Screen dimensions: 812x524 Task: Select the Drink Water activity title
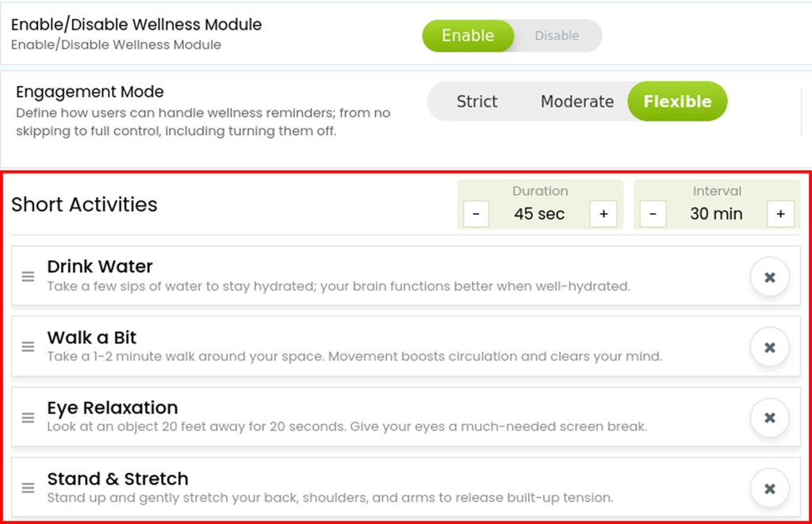100,266
